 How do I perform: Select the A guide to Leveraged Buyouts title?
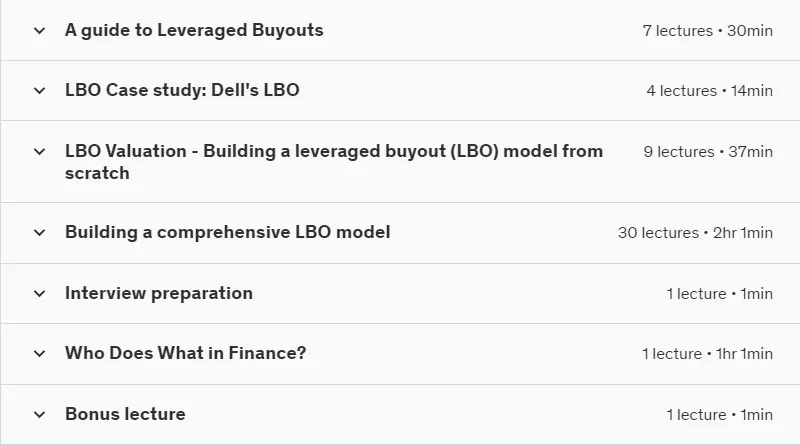tap(194, 30)
